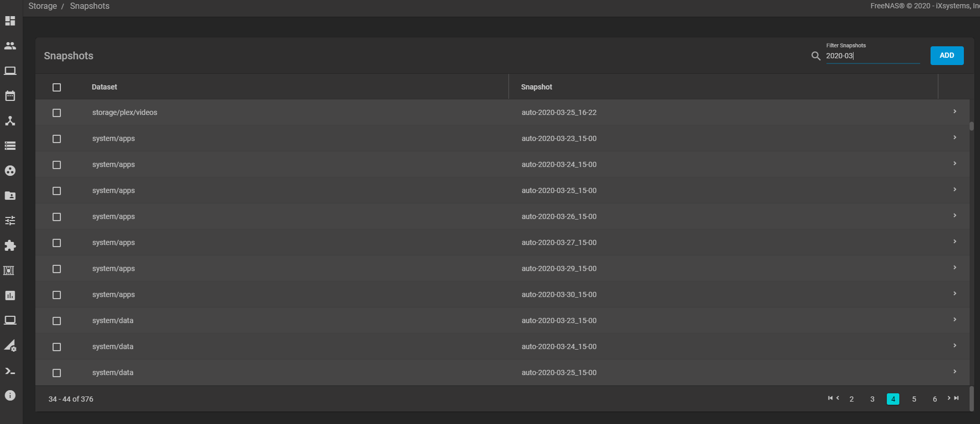This screenshot has height=424, width=980.
Task: Expand the storage/plex/videos row chevron
Action: 954,111
